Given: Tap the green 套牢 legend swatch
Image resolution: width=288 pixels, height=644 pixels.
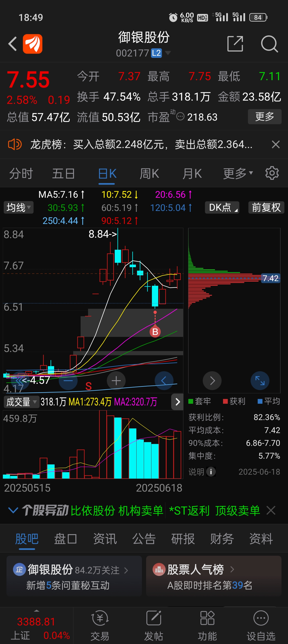Looking at the screenshot, I should coord(191,401).
